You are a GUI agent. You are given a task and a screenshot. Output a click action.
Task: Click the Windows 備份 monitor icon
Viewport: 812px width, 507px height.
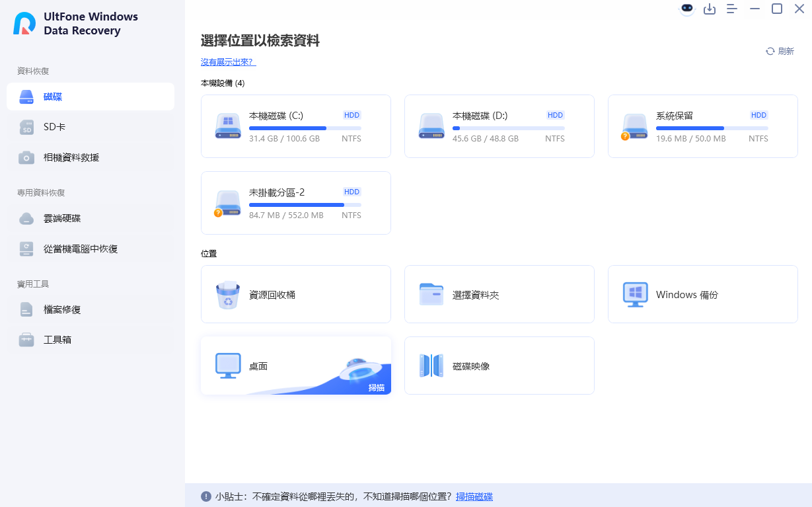pos(635,295)
